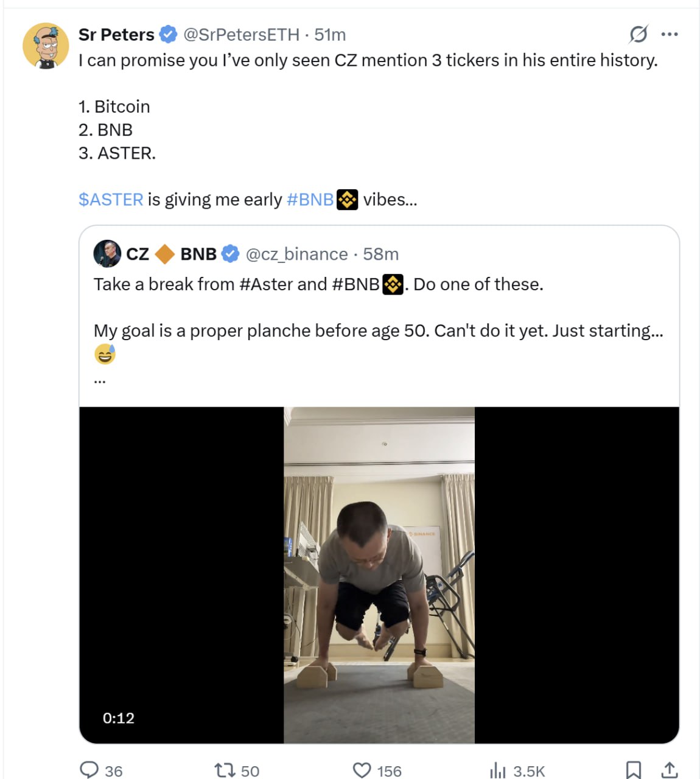Click Sr Peters blue verified badge
Screen dimensions: 700x779
tap(168, 35)
